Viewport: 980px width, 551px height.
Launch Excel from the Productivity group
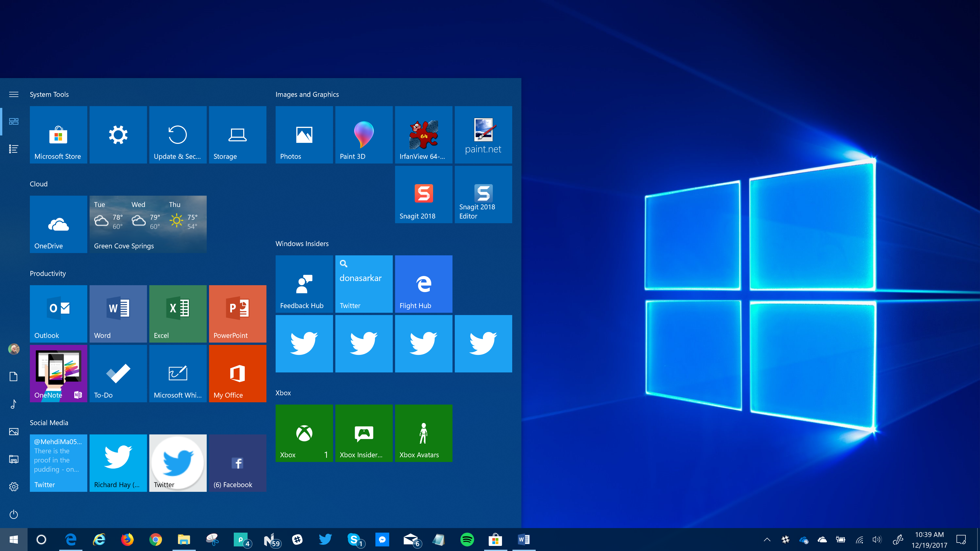(x=178, y=314)
